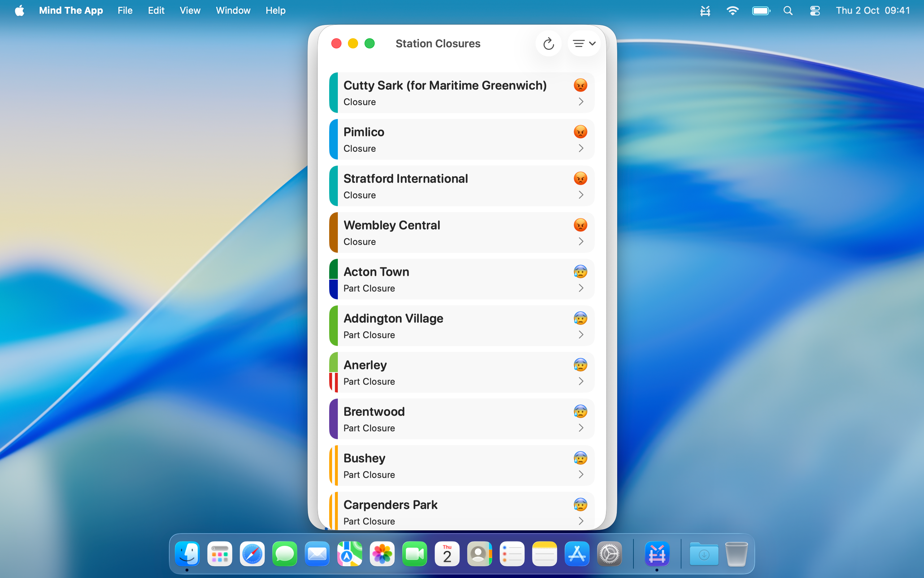The image size is (924, 578).
Task: Expand Addington Village row chevron
Action: (x=581, y=335)
